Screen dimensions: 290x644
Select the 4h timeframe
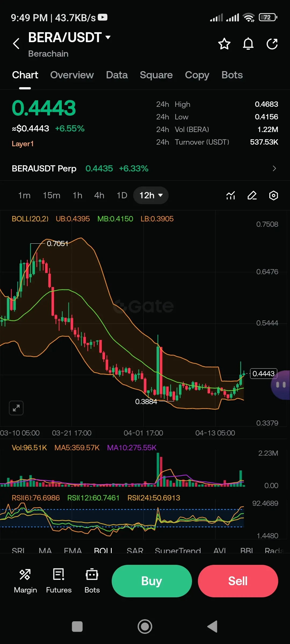click(x=99, y=195)
